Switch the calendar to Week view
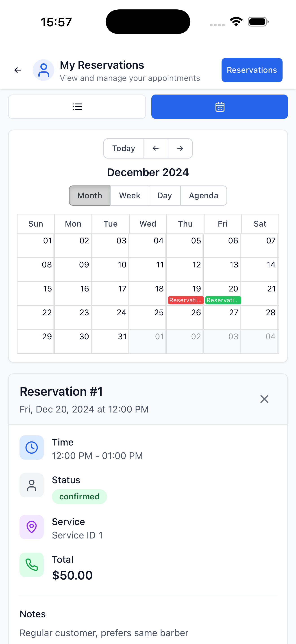Screen dimensions: 296x644 coord(130,196)
